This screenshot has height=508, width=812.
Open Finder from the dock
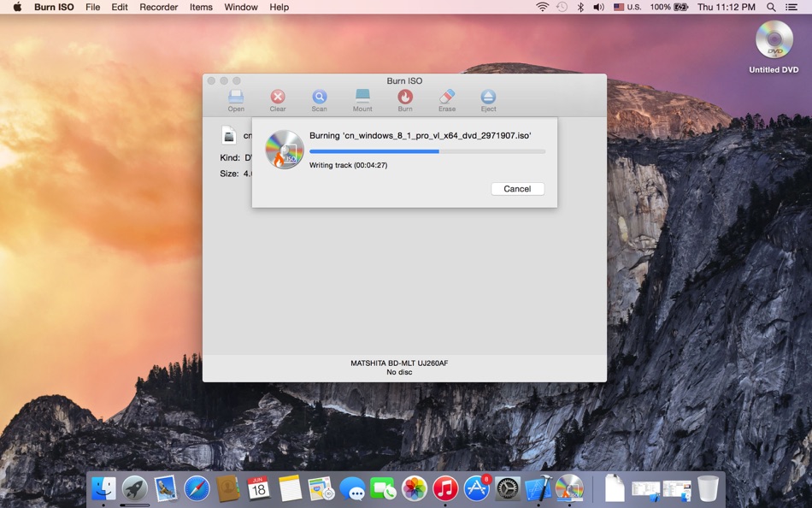[x=103, y=488]
